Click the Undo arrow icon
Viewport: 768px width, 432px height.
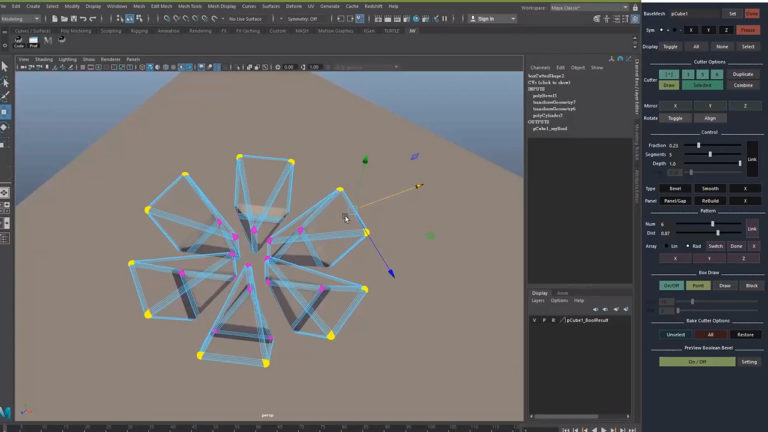tap(83, 19)
